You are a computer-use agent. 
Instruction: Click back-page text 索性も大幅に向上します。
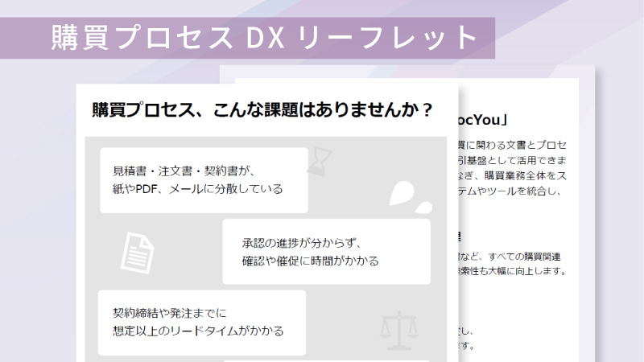pos(514,271)
